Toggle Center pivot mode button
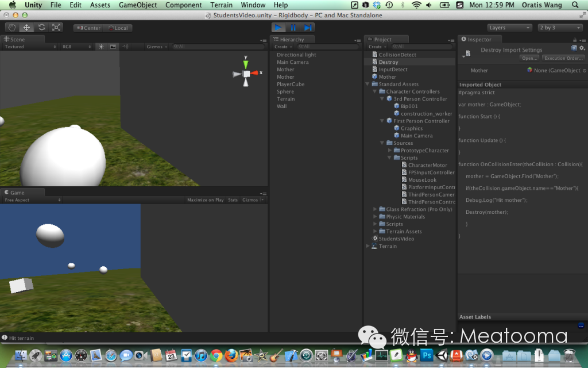 point(89,28)
